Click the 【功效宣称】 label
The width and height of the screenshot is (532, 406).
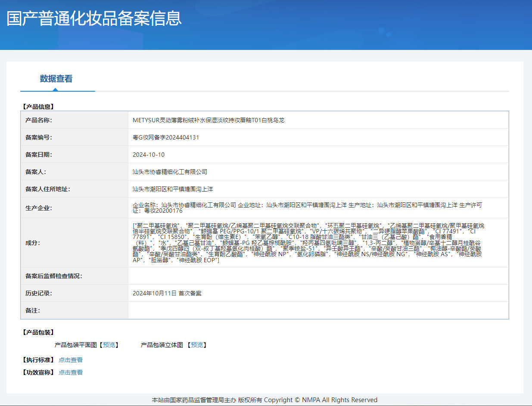click(38, 372)
